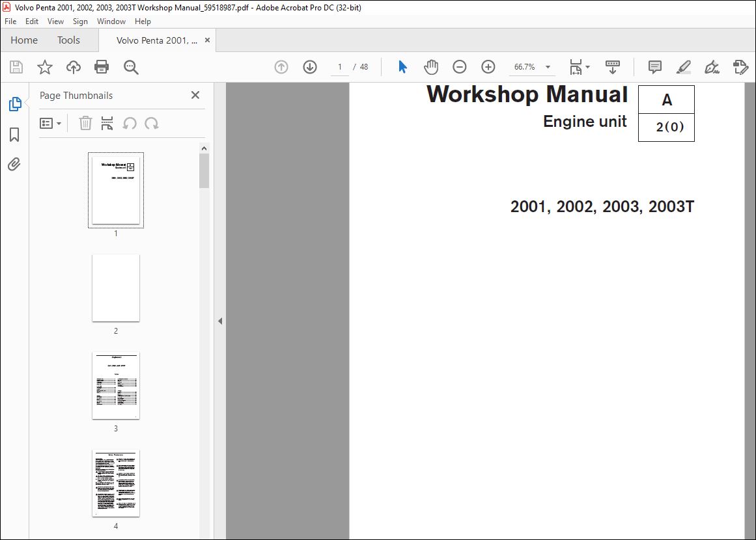
Task: Open the Sign menu
Action: 80,21
